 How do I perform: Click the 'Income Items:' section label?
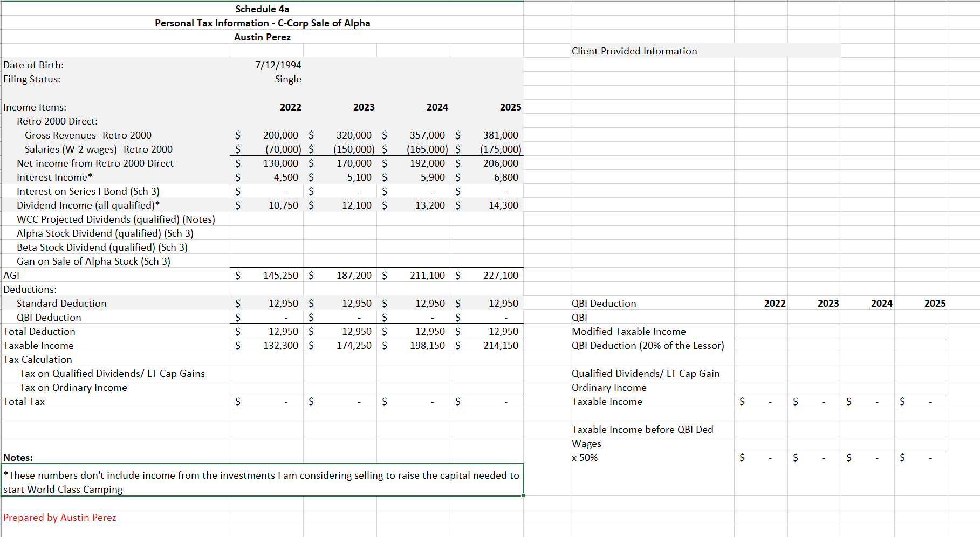click(35, 107)
